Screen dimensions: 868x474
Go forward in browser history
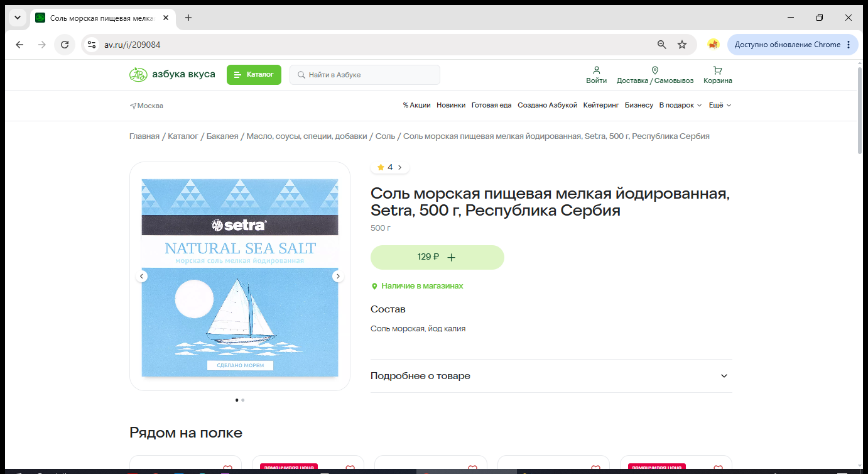coord(42,45)
